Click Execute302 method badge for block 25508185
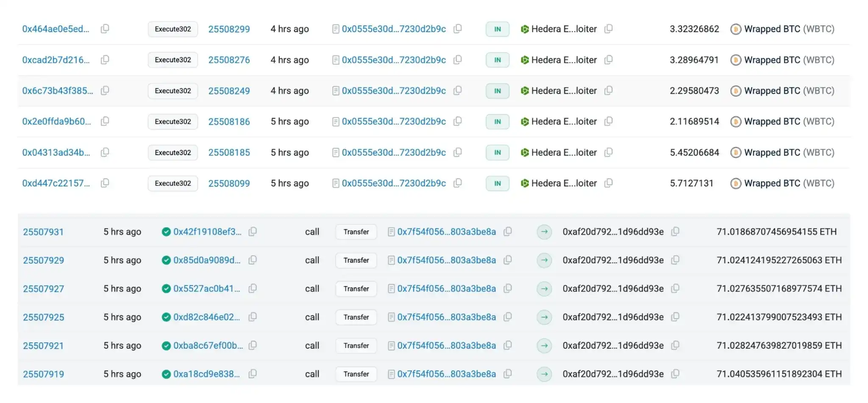Viewport: 868px width, 403px height. (x=173, y=153)
